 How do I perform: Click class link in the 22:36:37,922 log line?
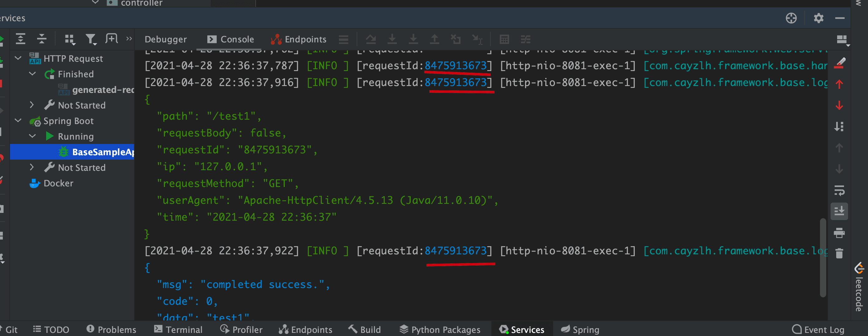tap(735, 251)
